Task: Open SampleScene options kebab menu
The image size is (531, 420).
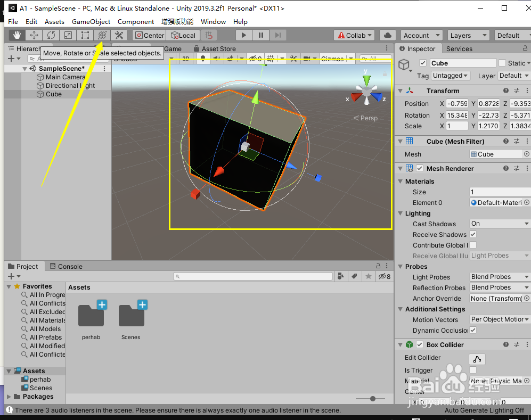Action: point(104,69)
